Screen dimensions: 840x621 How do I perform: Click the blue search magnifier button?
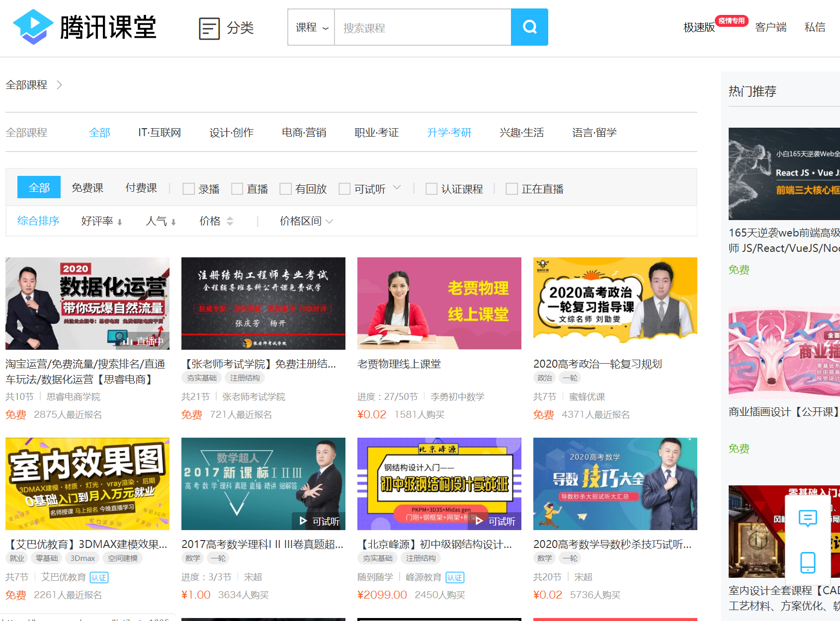(x=529, y=27)
